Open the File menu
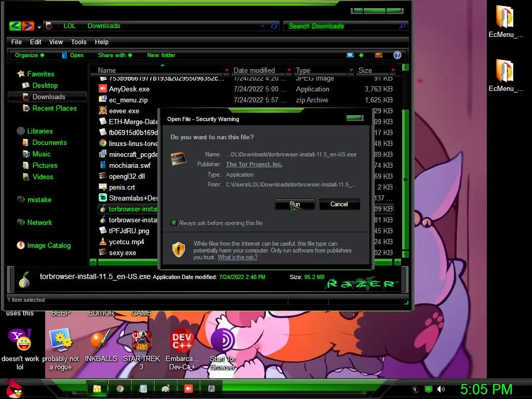 pos(16,42)
